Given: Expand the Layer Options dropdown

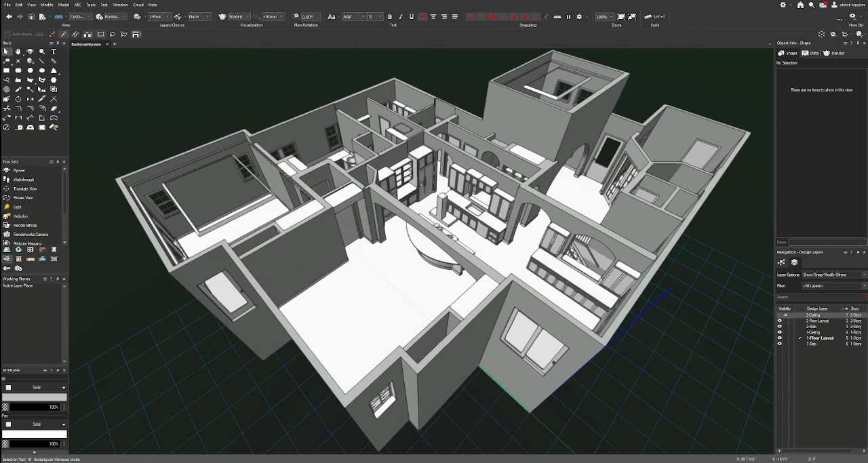Looking at the screenshot, I should (x=834, y=275).
